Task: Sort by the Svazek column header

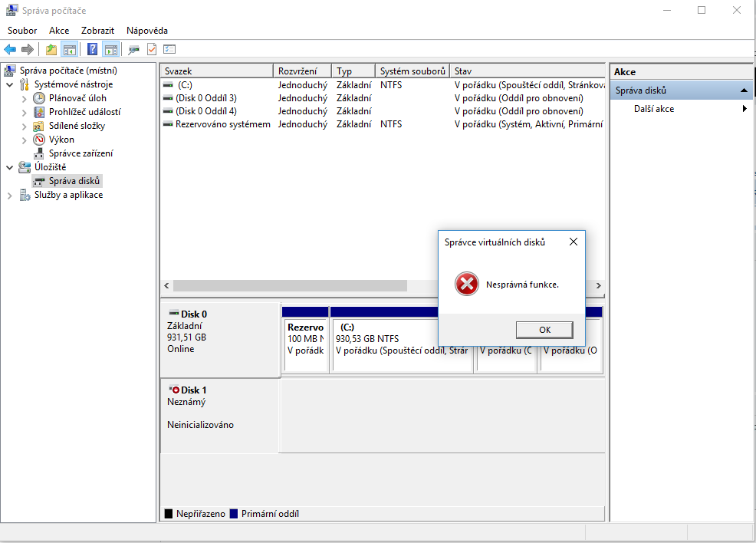Action: [217, 71]
